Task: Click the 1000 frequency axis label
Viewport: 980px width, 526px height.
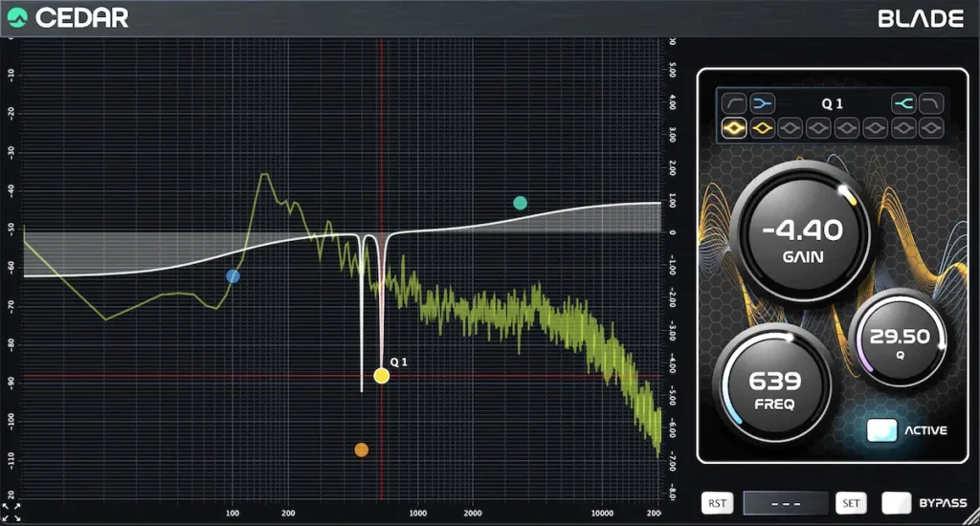Action: (x=417, y=514)
